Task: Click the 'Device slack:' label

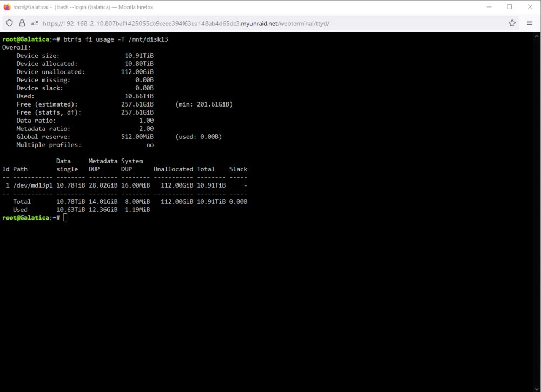Action: (39, 88)
